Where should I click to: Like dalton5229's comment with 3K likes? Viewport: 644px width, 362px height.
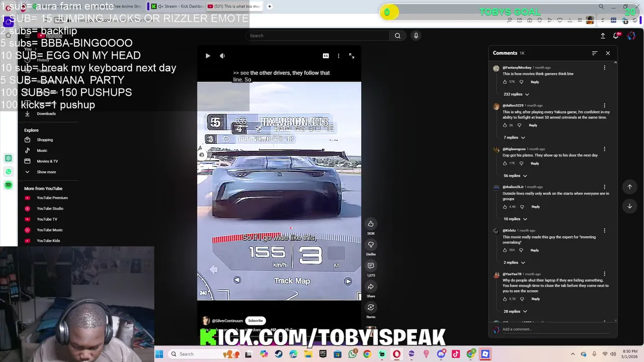point(505,125)
